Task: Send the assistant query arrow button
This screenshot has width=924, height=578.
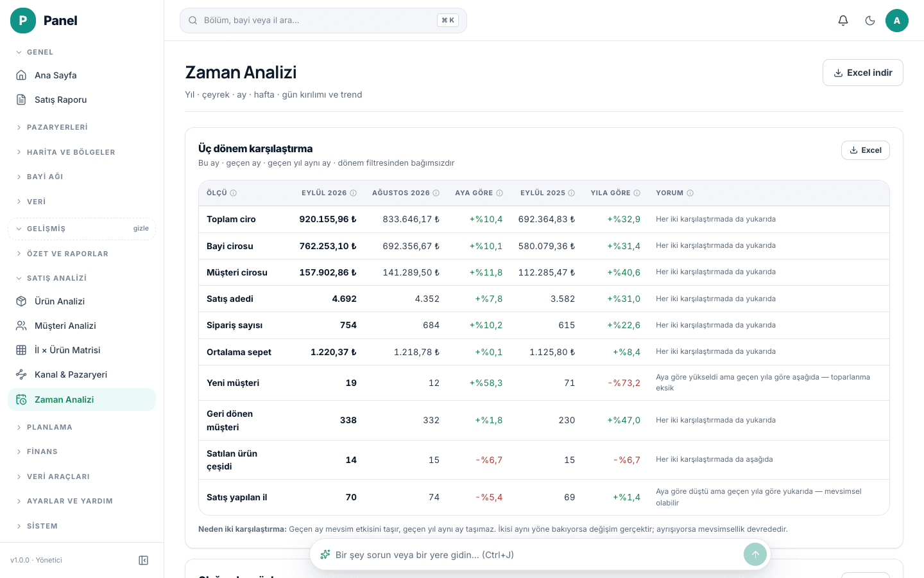Action: 755,554
